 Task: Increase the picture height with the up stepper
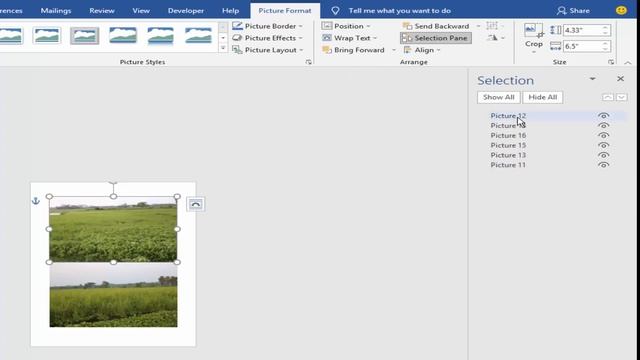point(606,27)
